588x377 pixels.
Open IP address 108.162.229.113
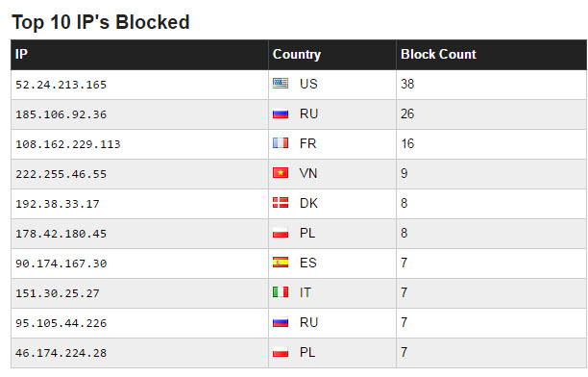[x=68, y=144]
